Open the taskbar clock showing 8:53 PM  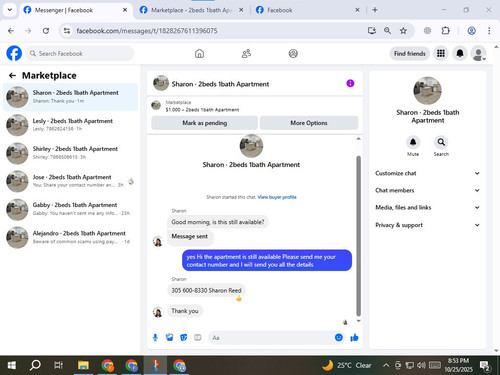coord(458,365)
